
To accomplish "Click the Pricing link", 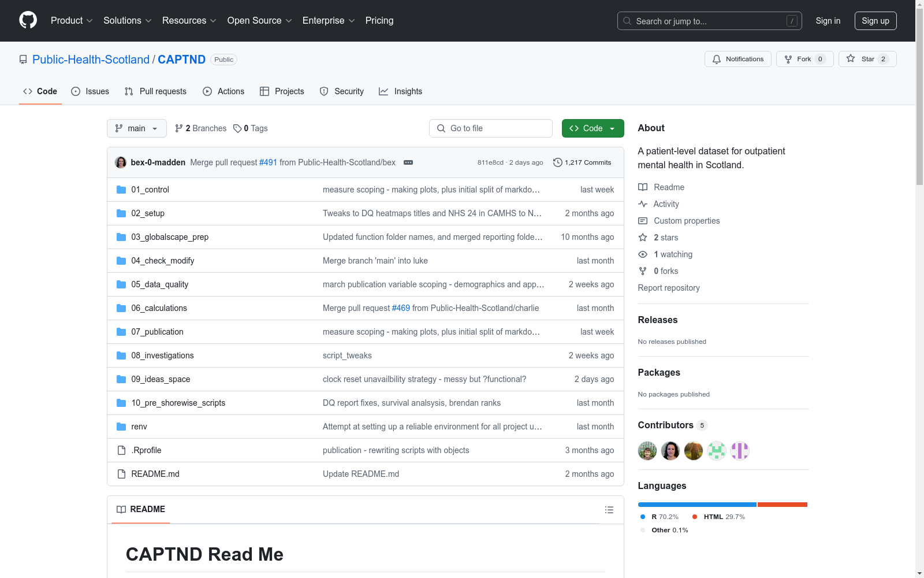I will point(379,20).
